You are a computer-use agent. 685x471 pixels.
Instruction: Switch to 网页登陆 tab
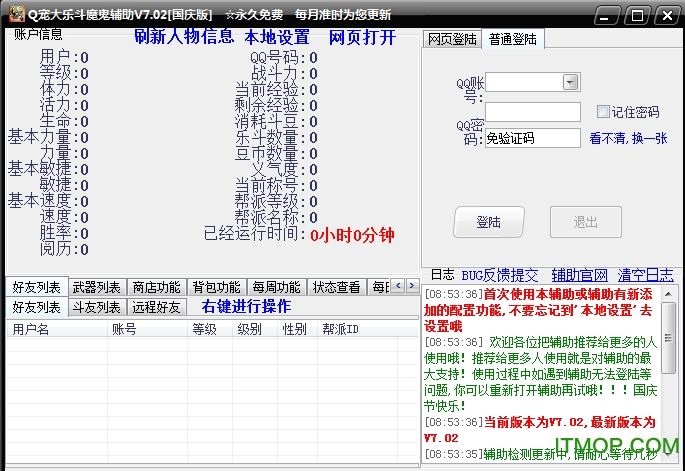click(452, 39)
